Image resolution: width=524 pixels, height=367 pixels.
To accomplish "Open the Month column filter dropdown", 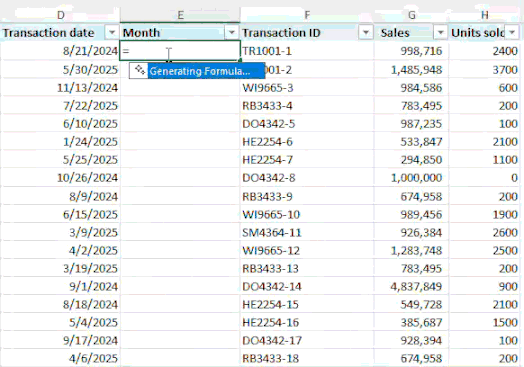I will pos(231,32).
